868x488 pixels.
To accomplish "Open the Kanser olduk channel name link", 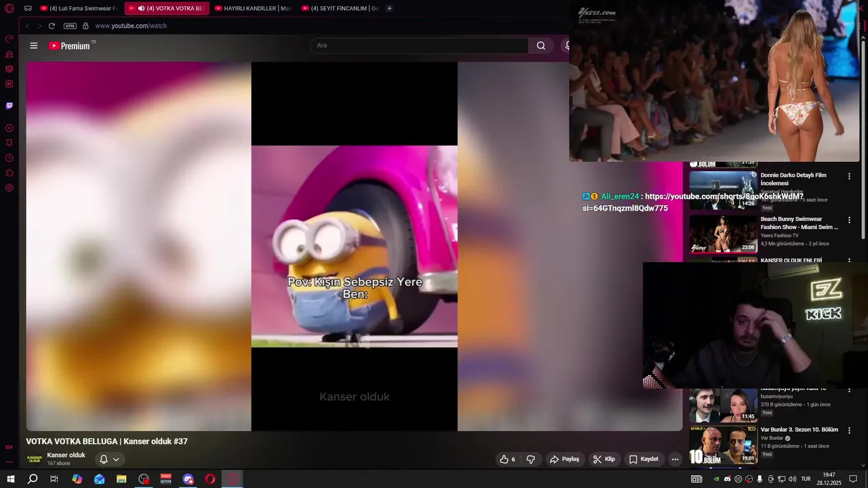I will 66,455.
